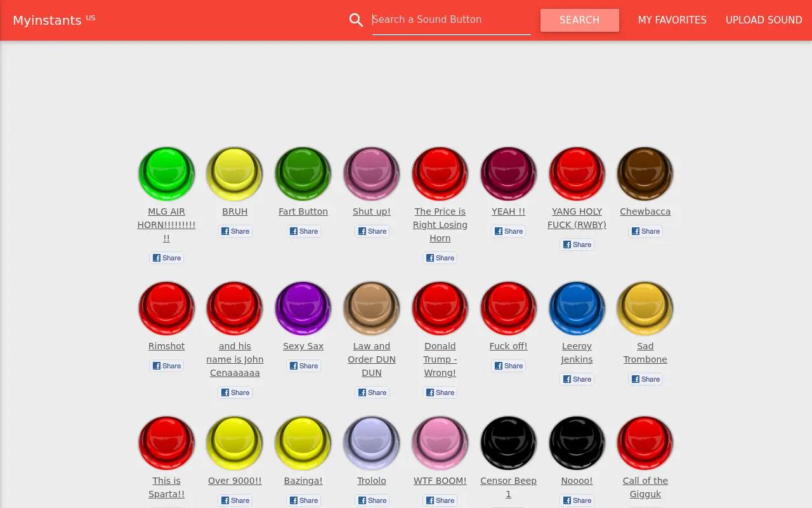This screenshot has width=812, height=508.
Task: Open the Leeroy Jenkins title link
Action: click(577, 353)
